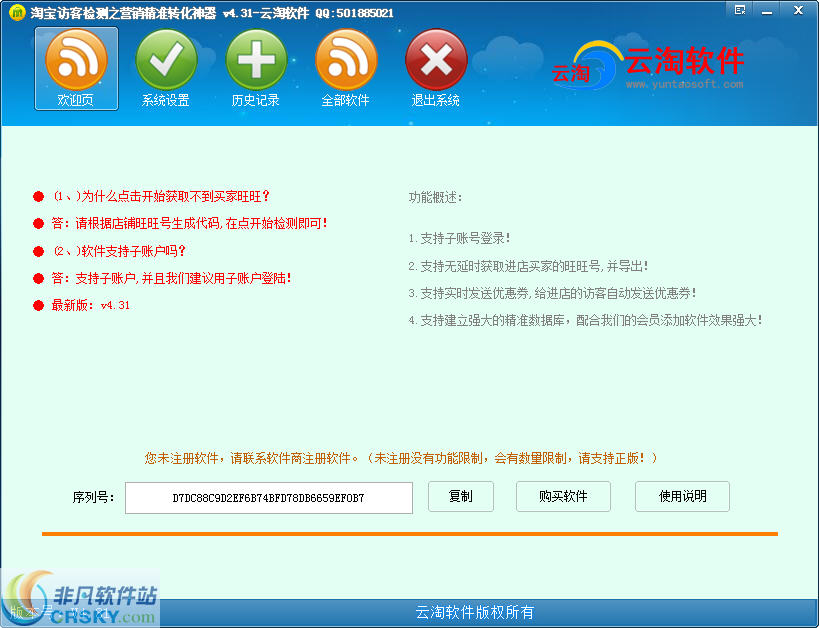Click answer 支持子账户,并且我们建议用子账户登陆
The image size is (819, 628).
(171, 278)
